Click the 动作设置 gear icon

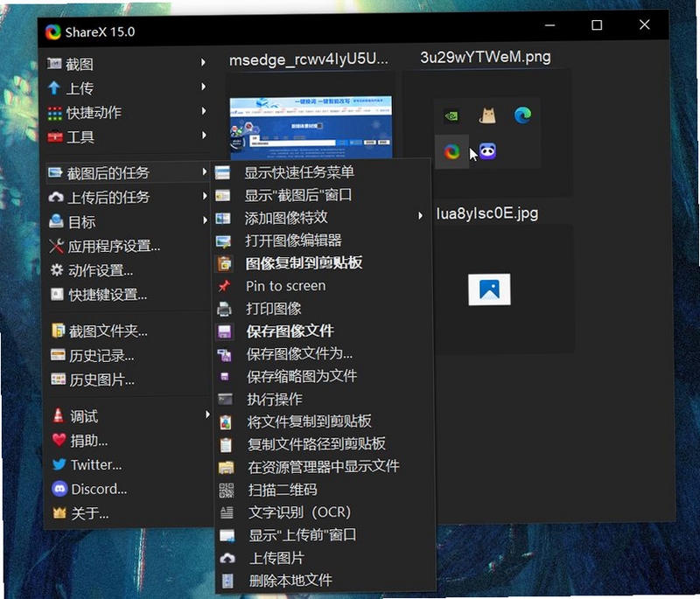[x=57, y=270]
